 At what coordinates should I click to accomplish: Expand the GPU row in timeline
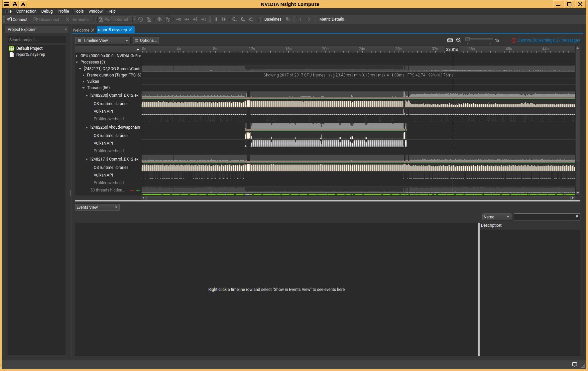click(x=77, y=56)
